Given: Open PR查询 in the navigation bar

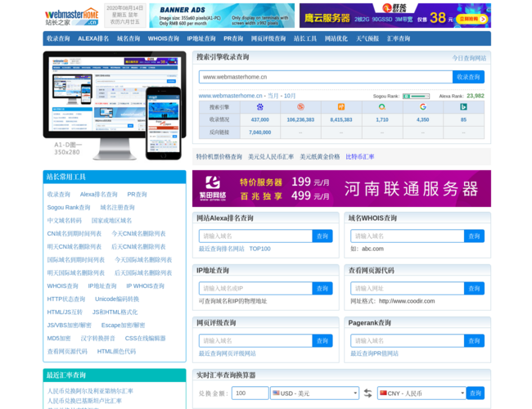Looking at the screenshot, I should (x=233, y=38).
